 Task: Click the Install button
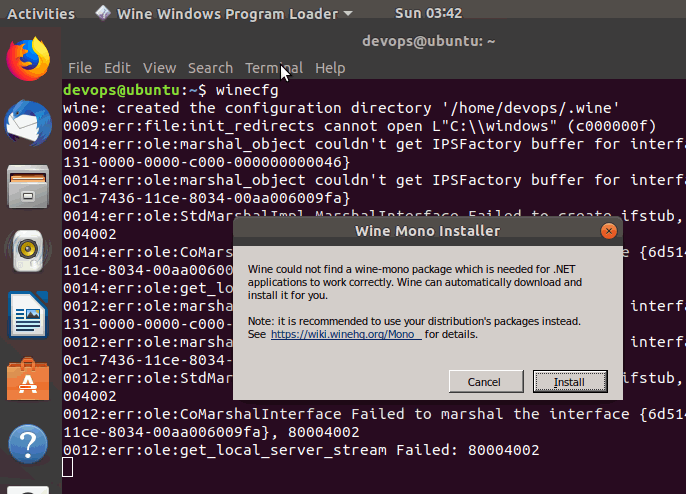click(570, 382)
